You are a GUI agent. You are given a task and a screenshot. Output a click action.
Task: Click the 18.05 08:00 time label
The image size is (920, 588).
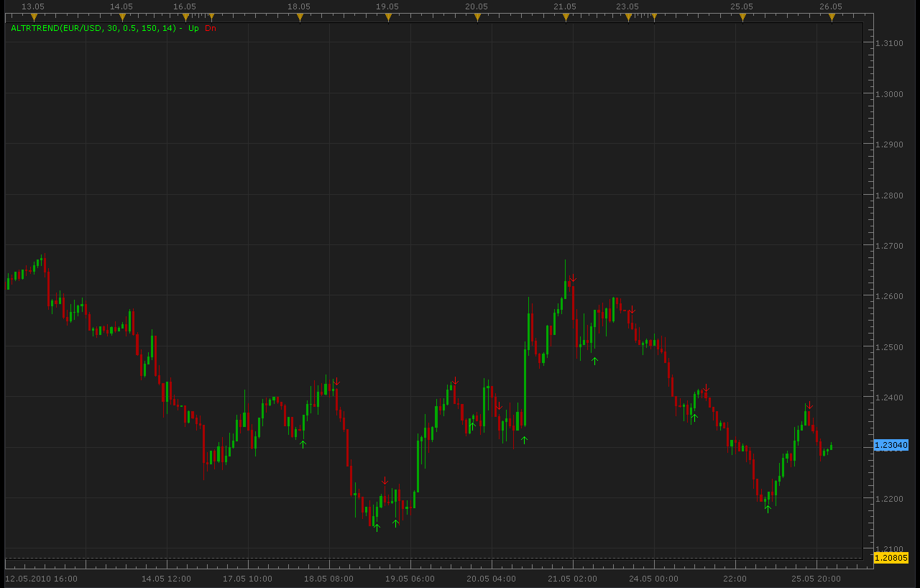coord(328,579)
